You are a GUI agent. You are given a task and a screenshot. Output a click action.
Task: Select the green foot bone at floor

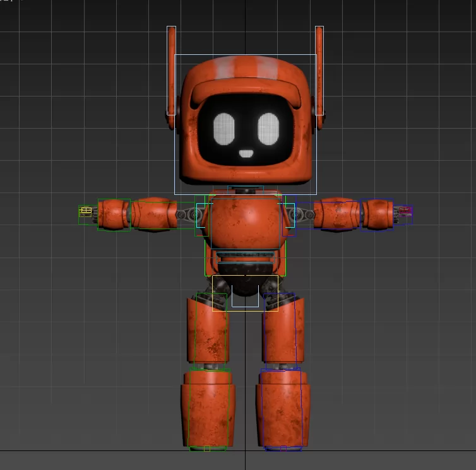coord(208,449)
